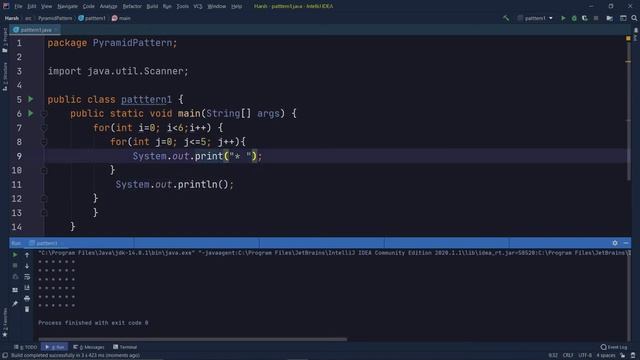
Task: Click the PyramidPattern breadcrumb
Action: (x=55, y=18)
